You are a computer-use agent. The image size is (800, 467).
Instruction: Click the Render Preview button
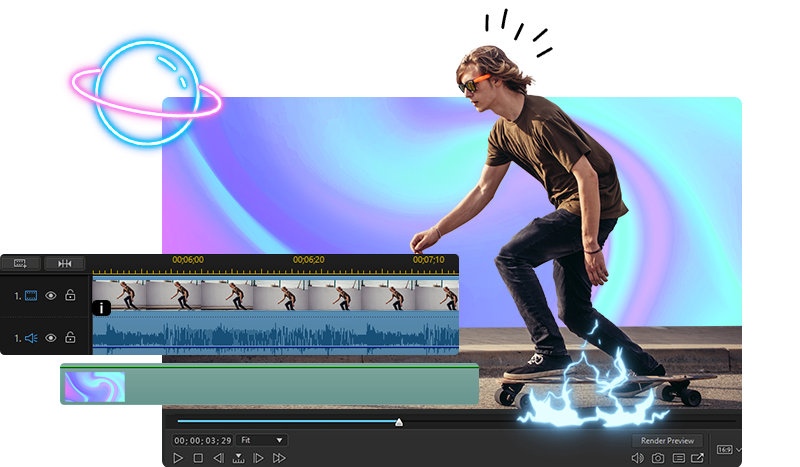667,440
